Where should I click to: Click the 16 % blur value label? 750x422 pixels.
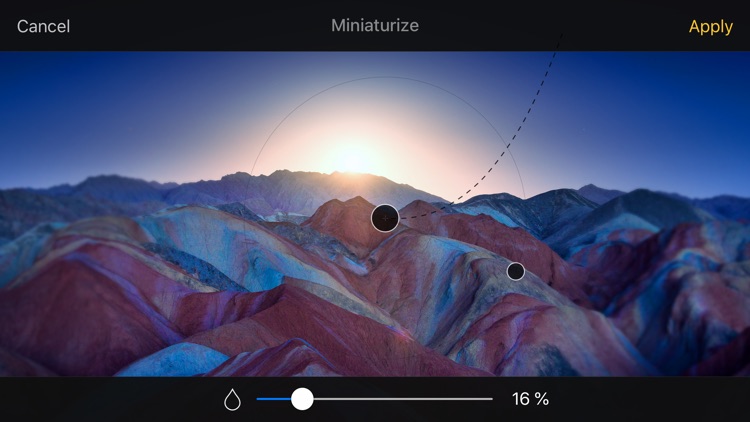pyautogui.click(x=530, y=399)
